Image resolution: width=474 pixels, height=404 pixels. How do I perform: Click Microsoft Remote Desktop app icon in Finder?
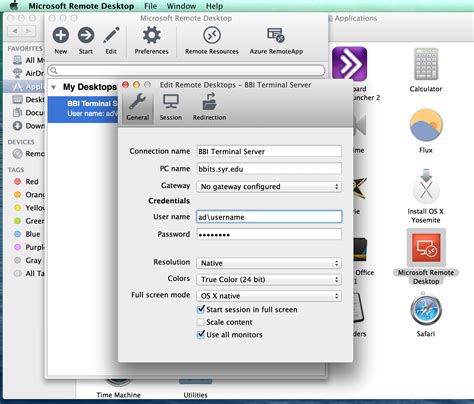426,248
